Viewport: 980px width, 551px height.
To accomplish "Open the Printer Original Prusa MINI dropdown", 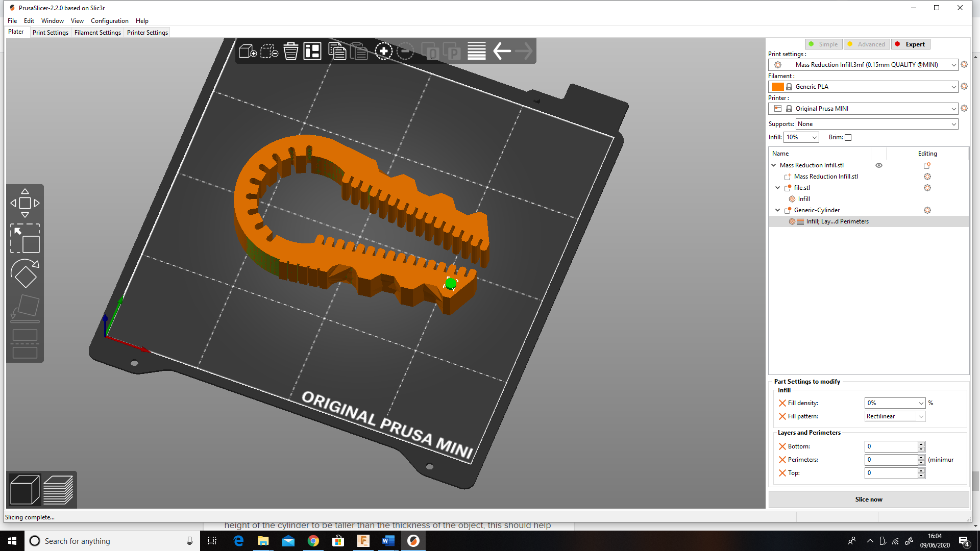I will [863, 109].
